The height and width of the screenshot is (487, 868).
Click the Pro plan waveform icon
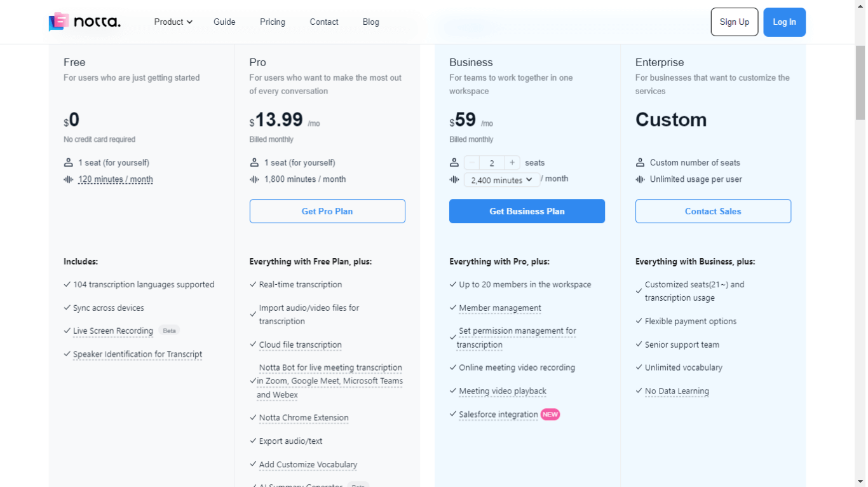click(254, 179)
